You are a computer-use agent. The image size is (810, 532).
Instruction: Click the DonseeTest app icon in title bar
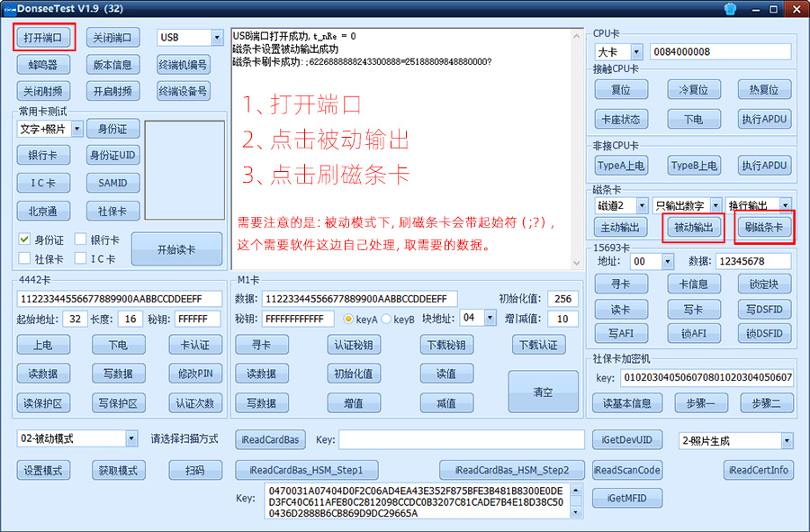click(x=8, y=8)
